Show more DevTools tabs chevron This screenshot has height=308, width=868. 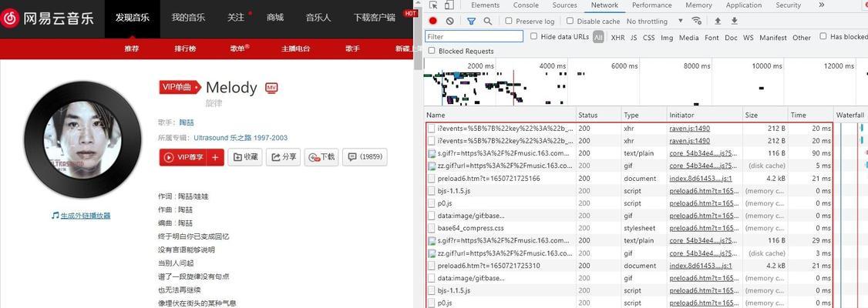tap(821, 5)
